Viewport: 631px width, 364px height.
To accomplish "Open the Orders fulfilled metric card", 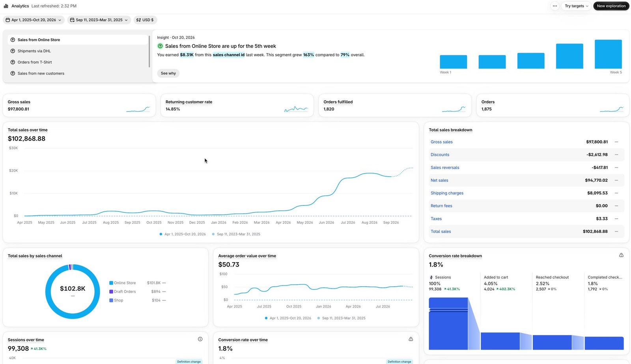I will pos(395,105).
